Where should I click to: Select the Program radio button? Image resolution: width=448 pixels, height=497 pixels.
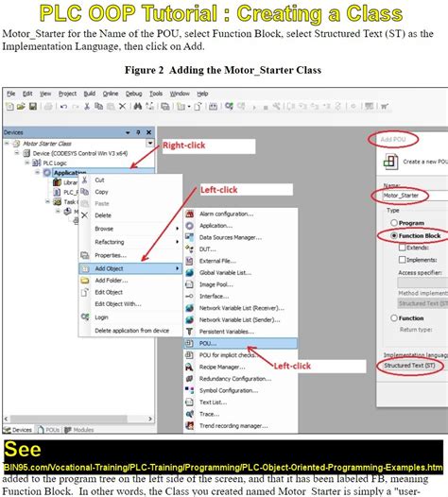(394, 223)
